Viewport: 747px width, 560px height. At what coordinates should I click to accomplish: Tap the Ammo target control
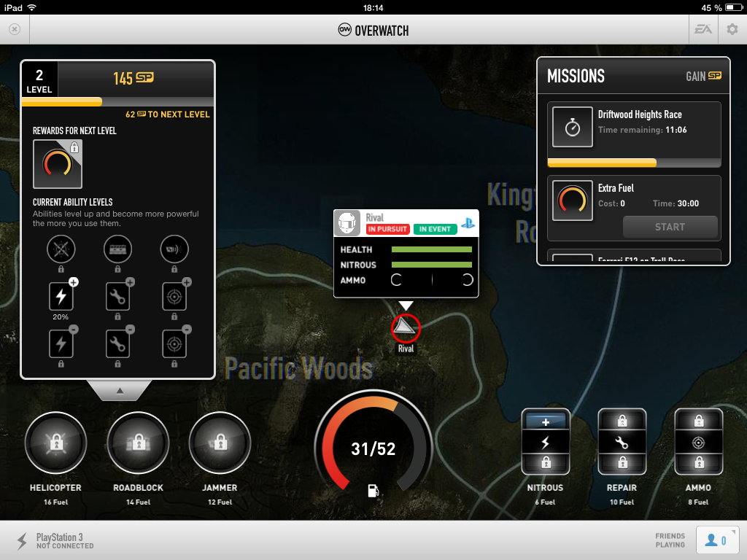(x=698, y=442)
